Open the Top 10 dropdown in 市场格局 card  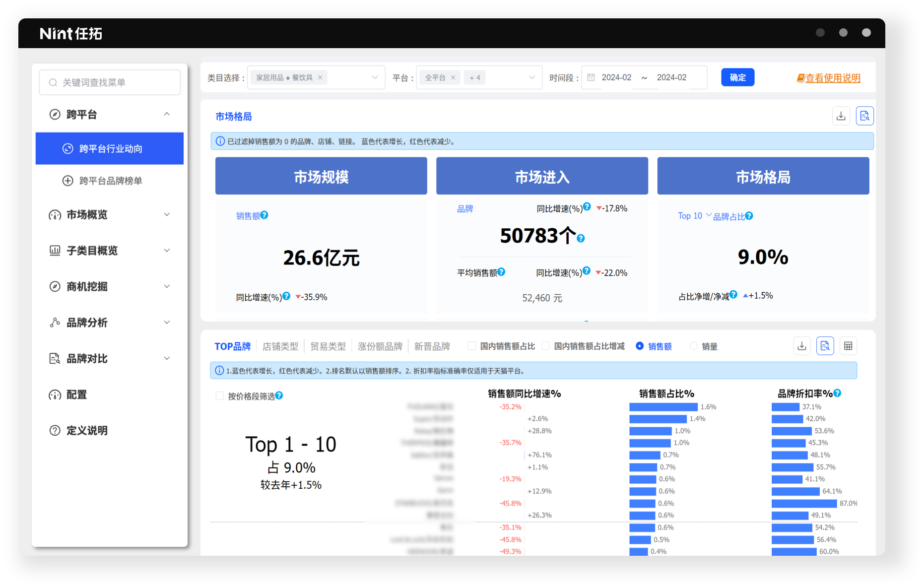[x=694, y=215]
